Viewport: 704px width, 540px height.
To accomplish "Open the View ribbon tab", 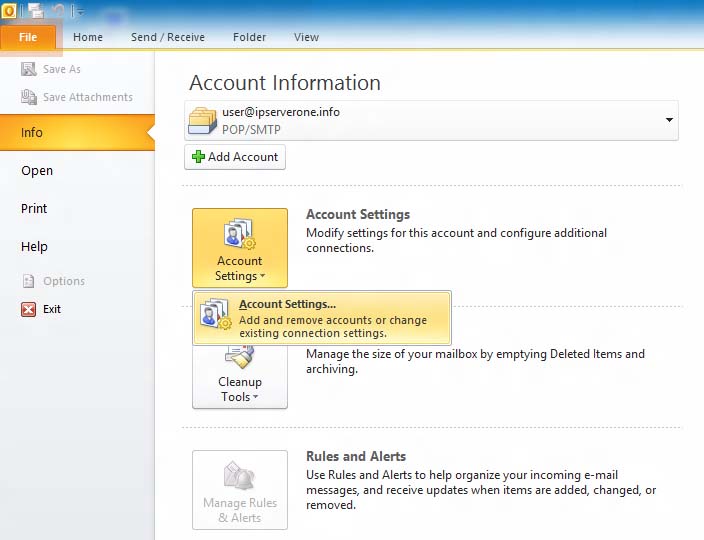I will click(x=307, y=37).
